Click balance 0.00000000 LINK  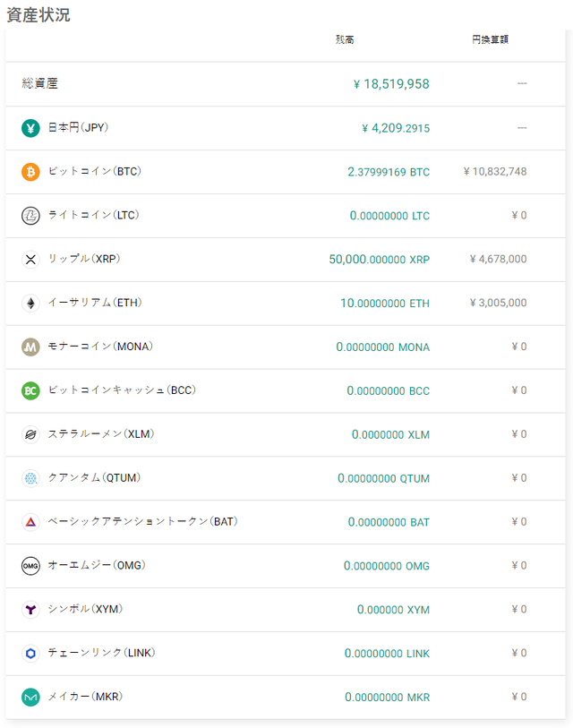point(387,654)
